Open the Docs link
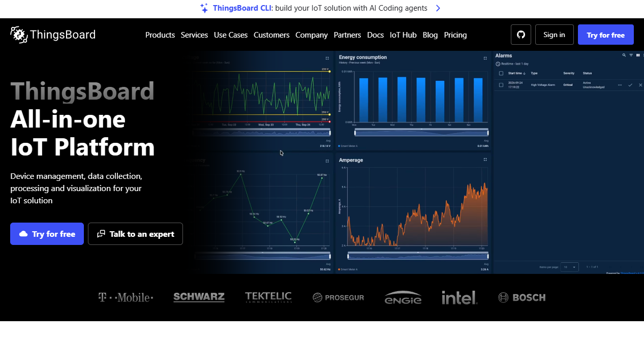 [375, 35]
